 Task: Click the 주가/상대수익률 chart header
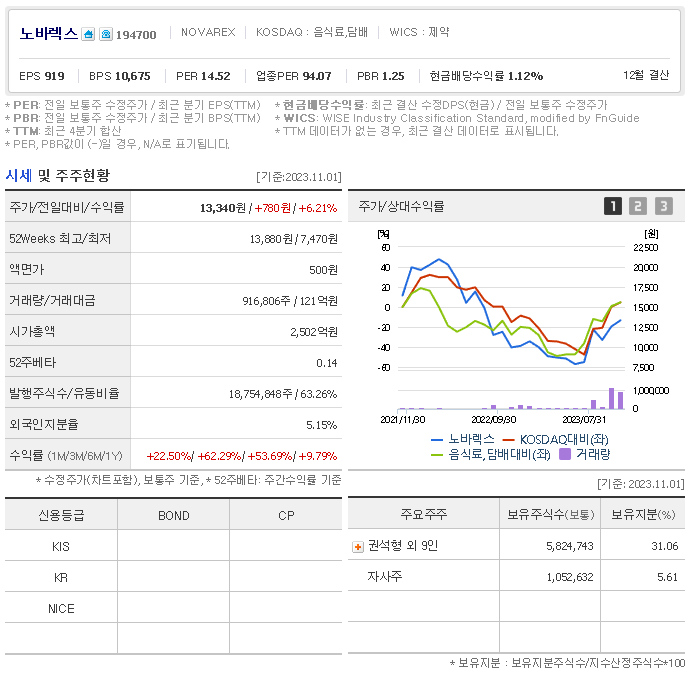pyautogui.click(x=401, y=206)
